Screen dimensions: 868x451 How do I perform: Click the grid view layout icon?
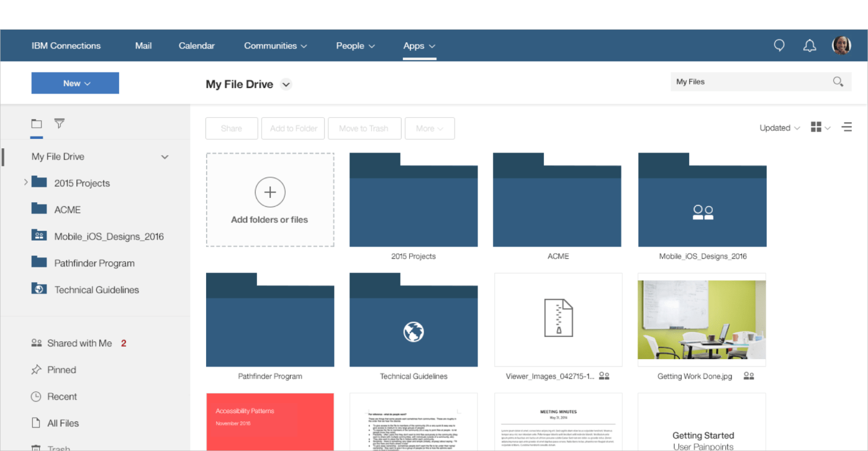pyautogui.click(x=816, y=127)
